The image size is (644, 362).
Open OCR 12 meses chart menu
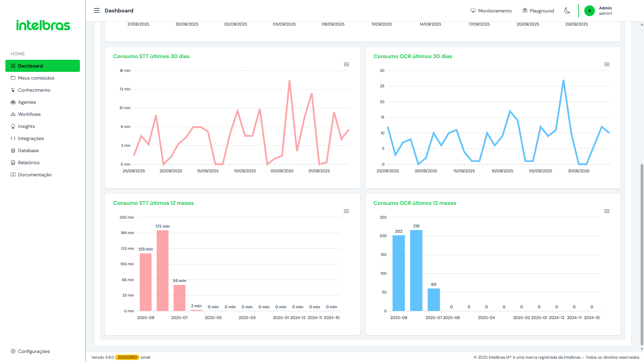(x=607, y=211)
